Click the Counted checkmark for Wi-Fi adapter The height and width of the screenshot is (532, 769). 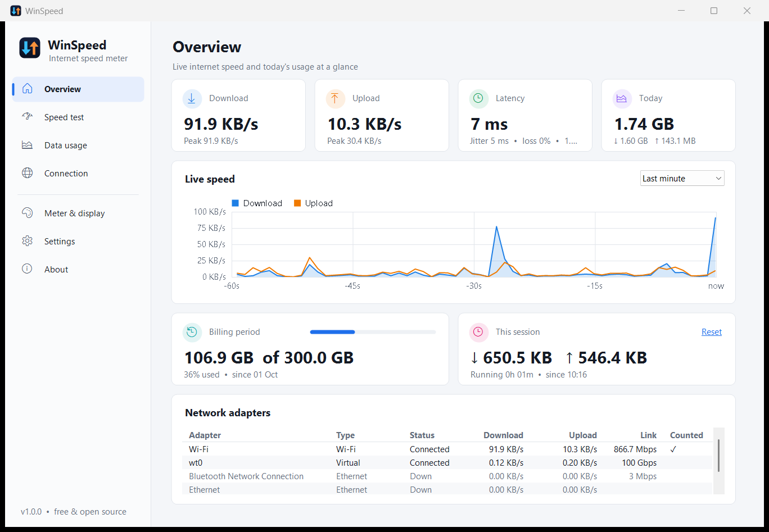click(673, 449)
